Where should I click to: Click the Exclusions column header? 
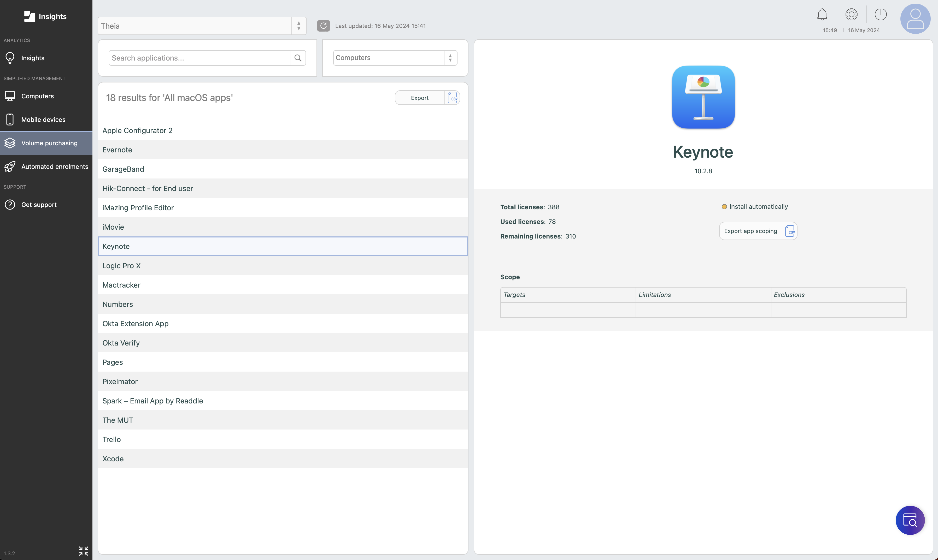point(838,295)
